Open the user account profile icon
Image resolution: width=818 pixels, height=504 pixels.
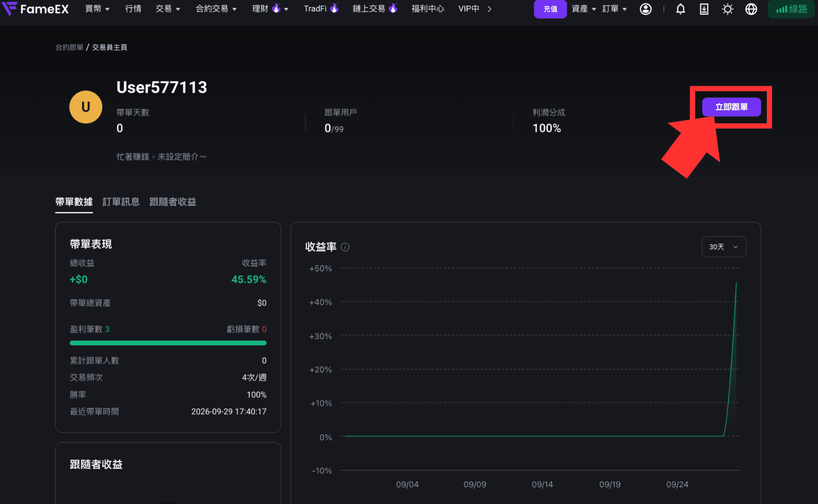645,9
